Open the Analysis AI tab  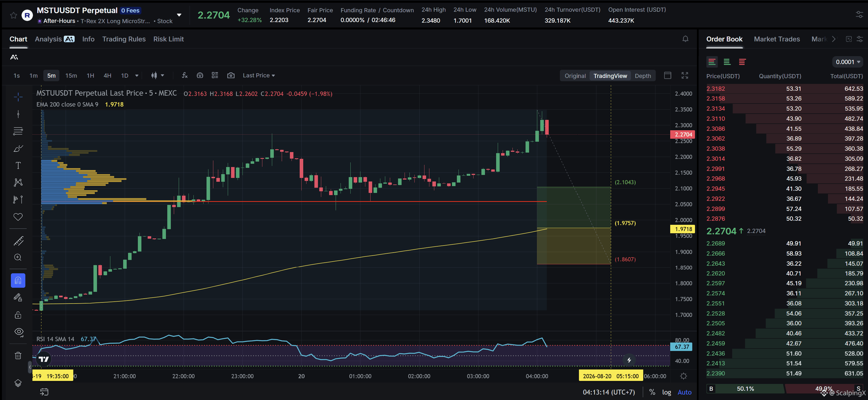point(54,39)
